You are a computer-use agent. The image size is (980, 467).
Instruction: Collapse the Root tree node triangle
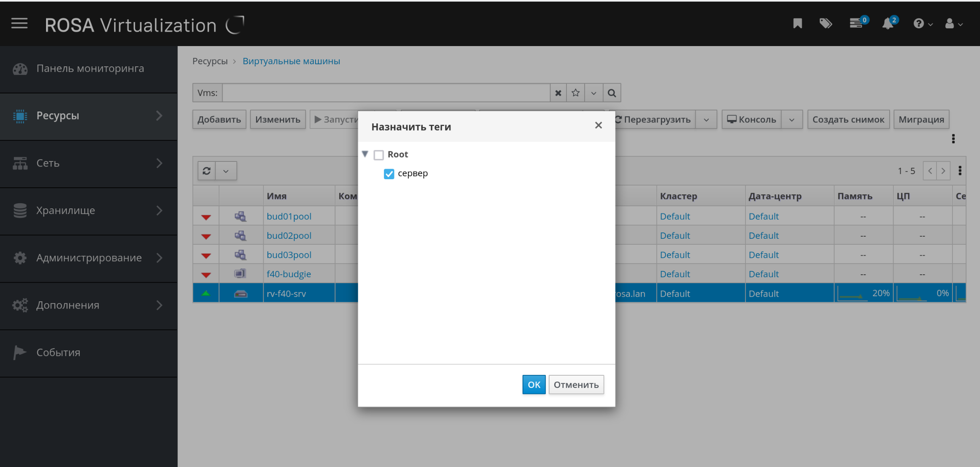click(365, 154)
